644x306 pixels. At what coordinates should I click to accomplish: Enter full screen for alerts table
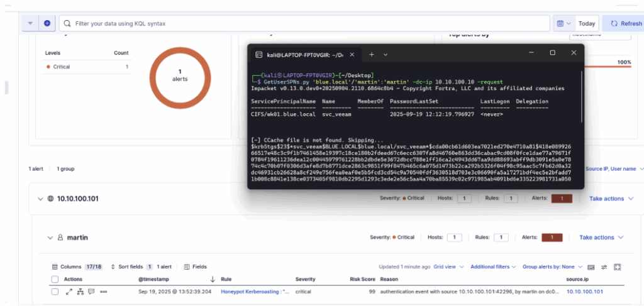617,266
